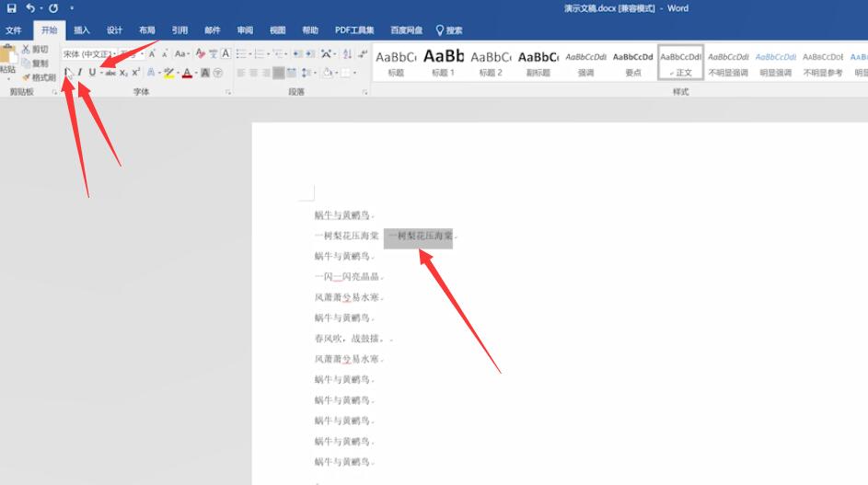Viewport: 868px width, 485px height.
Task: Open the line spacing menu
Action: tap(307, 73)
